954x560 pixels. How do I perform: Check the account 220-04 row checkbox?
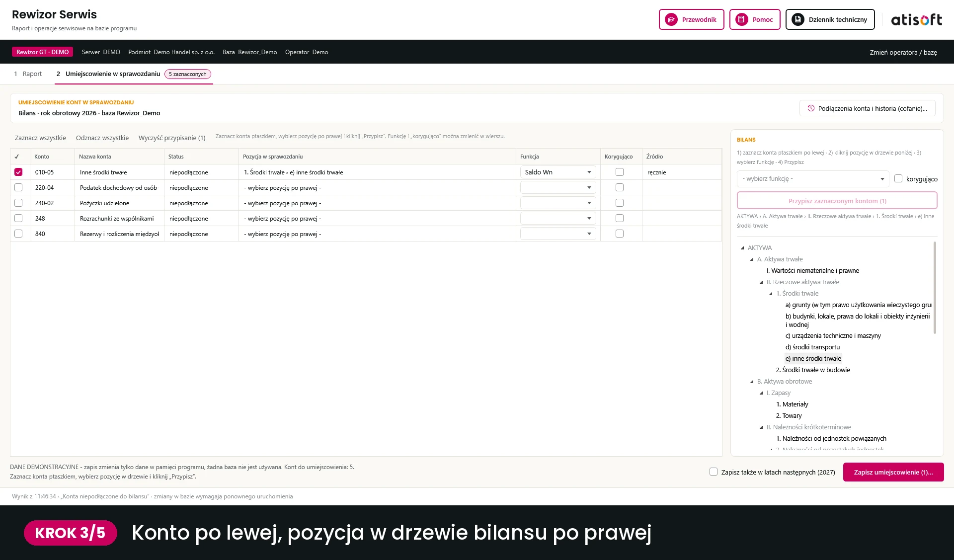pyautogui.click(x=18, y=187)
